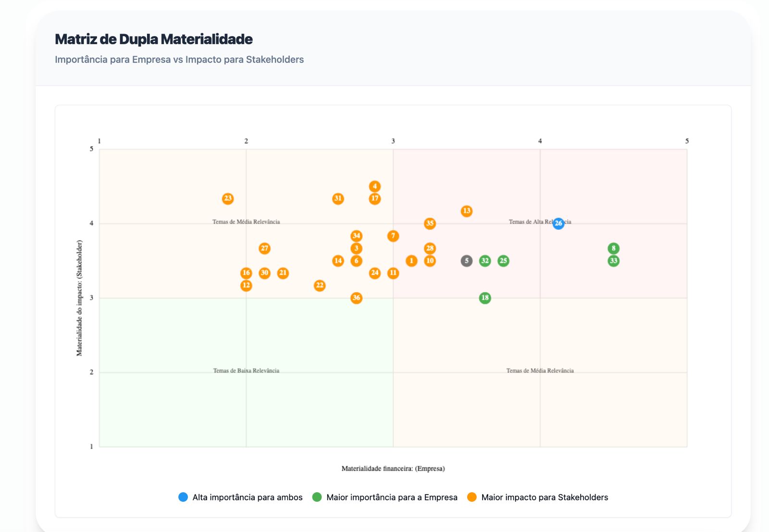Click the 'Temas de Baixa Relevância' quadrant label
769x532 pixels.
(x=246, y=371)
